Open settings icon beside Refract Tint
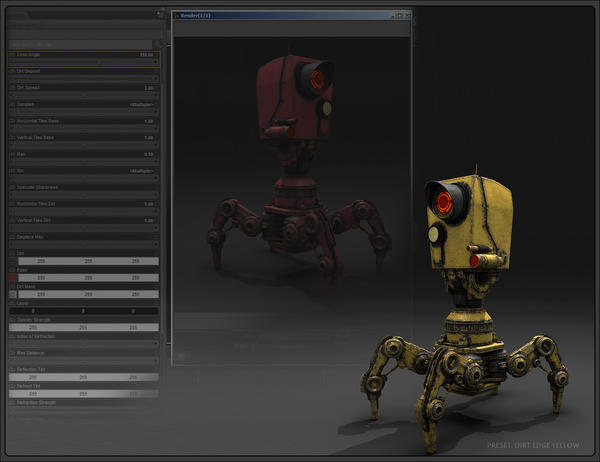Image resolution: width=600 pixels, height=462 pixels. pos(12,386)
